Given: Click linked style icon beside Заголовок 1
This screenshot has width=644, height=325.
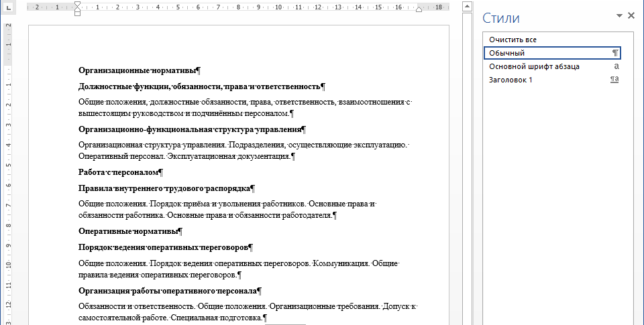Looking at the screenshot, I should tap(614, 80).
